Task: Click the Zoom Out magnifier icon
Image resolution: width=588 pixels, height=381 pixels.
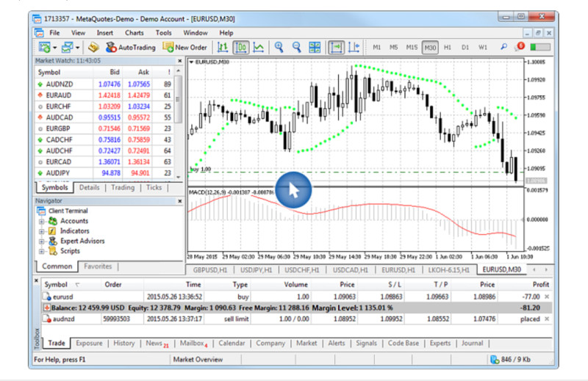Action: tap(296, 48)
